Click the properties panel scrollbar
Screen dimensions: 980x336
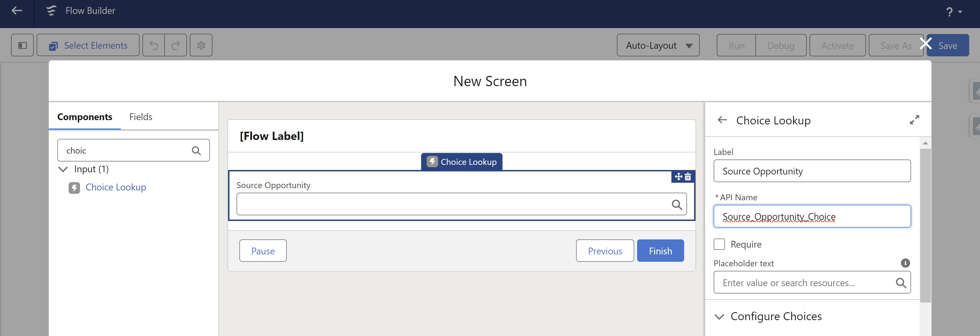click(x=925, y=225)
